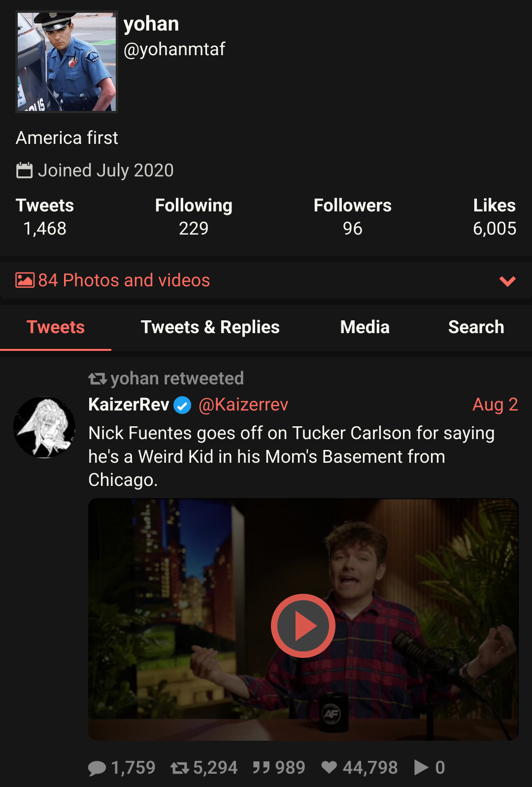
Task: Open the Aug 2 tweet date link
Action: [495, 405]
